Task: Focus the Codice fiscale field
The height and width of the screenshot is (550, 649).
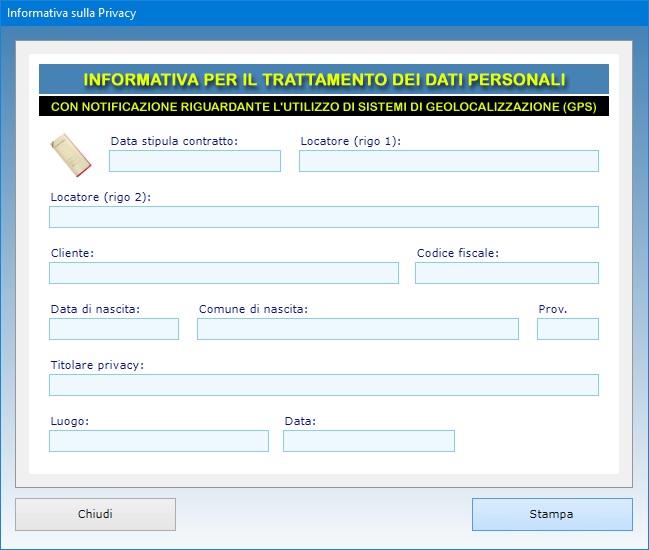Action: (507, 273)
